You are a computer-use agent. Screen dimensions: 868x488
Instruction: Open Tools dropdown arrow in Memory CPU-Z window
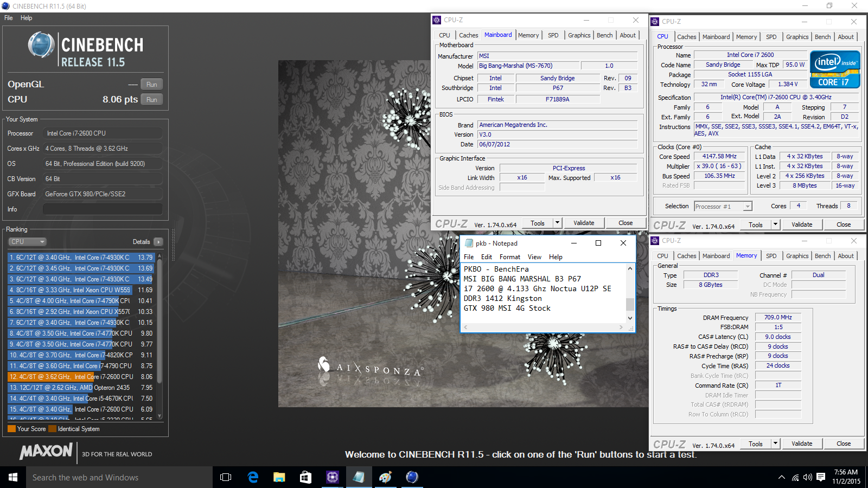click(x=775, y=444)
